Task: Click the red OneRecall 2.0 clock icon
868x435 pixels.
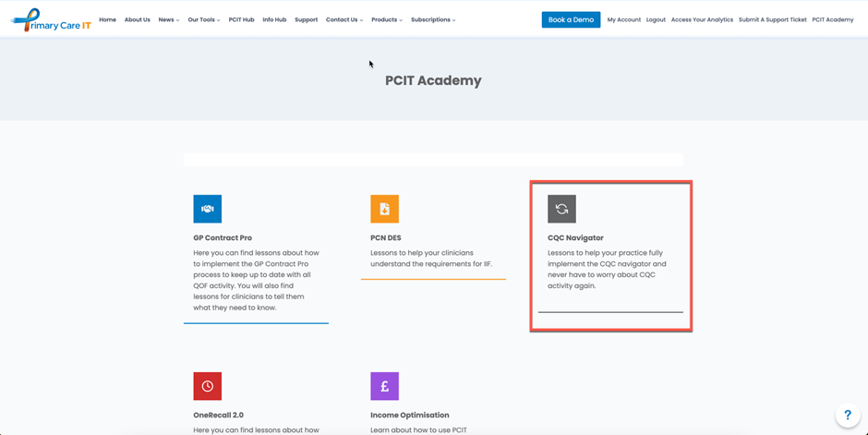Action: (x=207, y=386)
